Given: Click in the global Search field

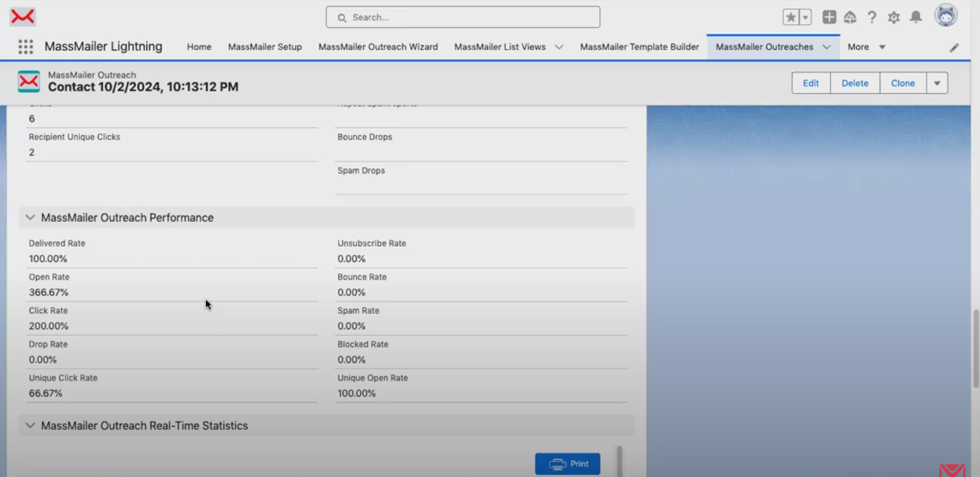Looking at the screenshot, I should click(463, 17).
